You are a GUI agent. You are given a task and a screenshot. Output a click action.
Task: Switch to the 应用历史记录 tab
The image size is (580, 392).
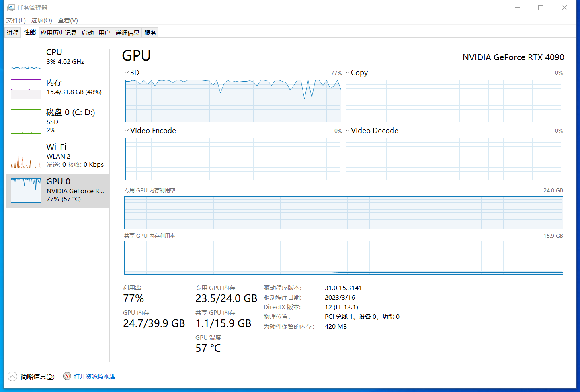click(x=59, y=33)
